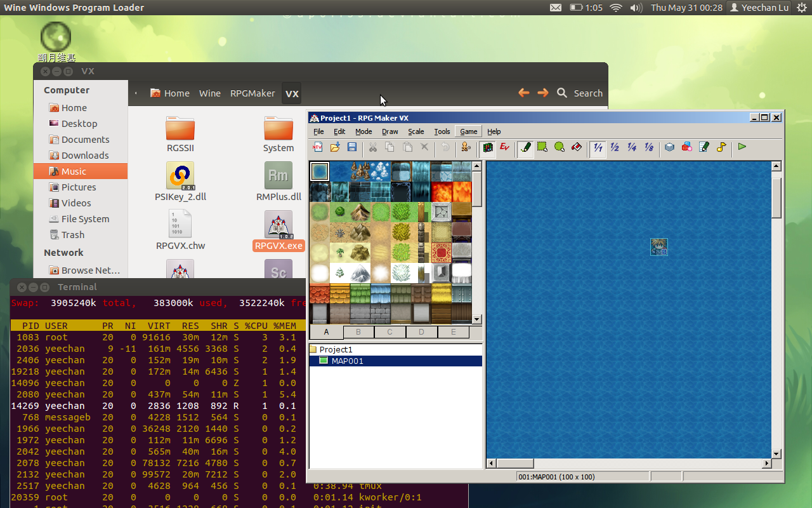Pick the lava tile in the palette

coord(442,192)
